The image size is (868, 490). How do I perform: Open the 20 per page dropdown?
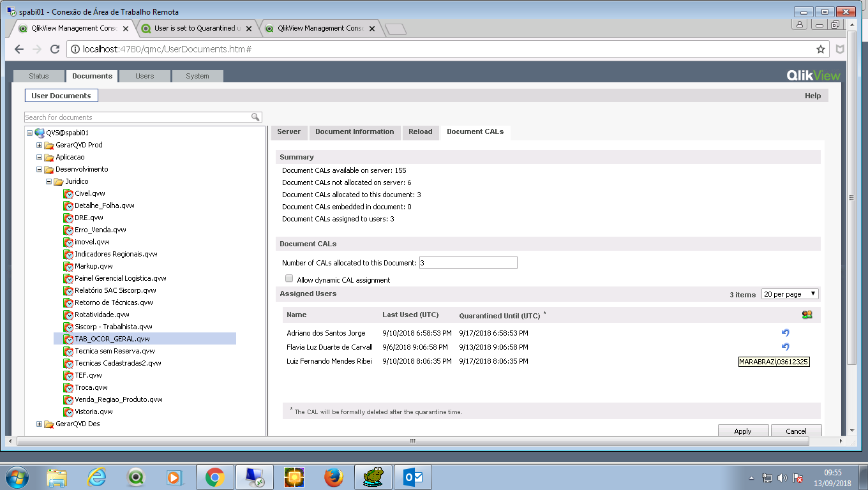click(x=790, y=294)
